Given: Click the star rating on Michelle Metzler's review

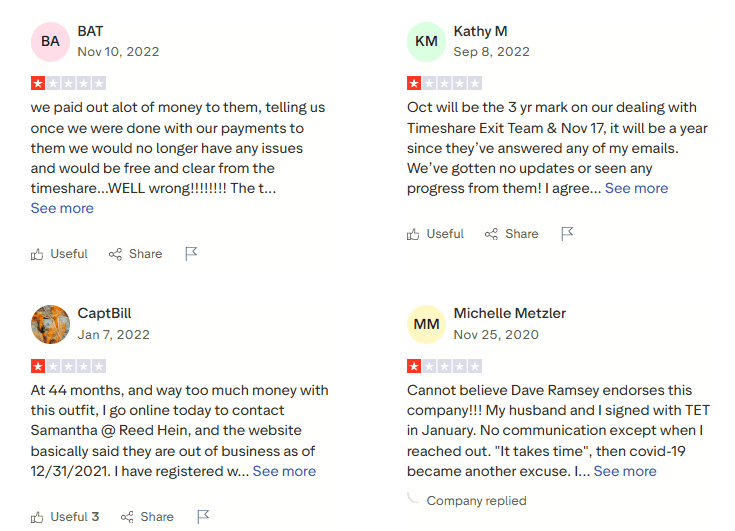Looking at the screenshot, I should point(444,366).
